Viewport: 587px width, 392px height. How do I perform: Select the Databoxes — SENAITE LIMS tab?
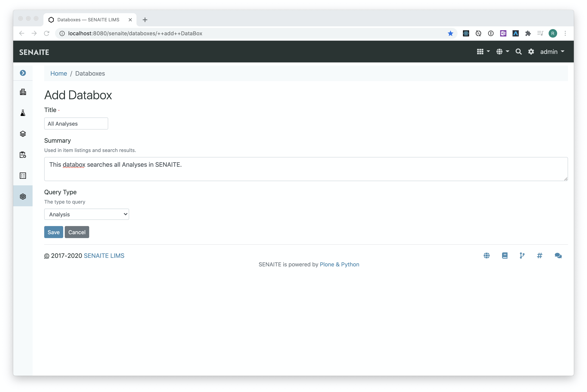(x=90, y=20)
